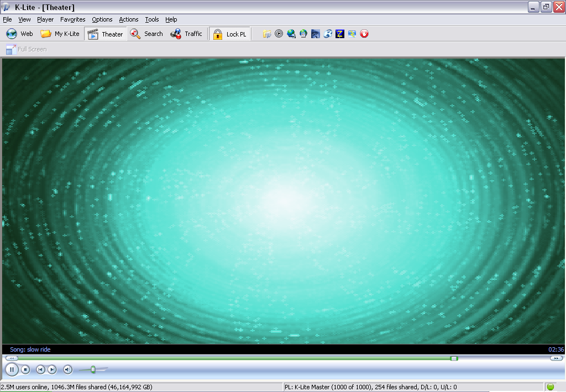Click the seek bar progress handle

pyautogui.click(x=454, y=358)
